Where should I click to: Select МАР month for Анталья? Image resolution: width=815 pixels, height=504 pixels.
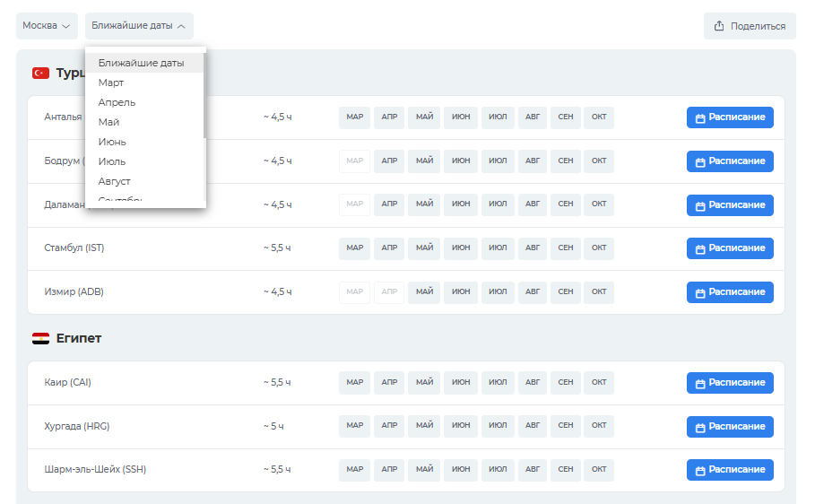tap(354, 117)
